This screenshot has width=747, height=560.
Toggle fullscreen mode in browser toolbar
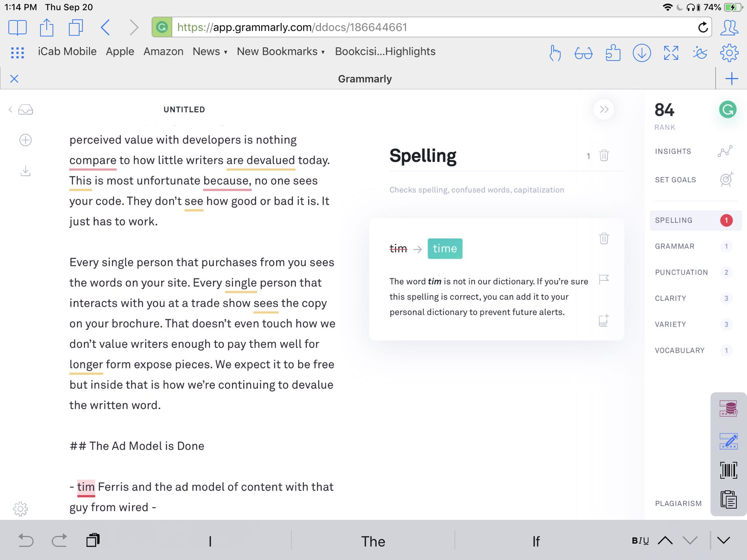pyautogui.click(x=671, y=53)
